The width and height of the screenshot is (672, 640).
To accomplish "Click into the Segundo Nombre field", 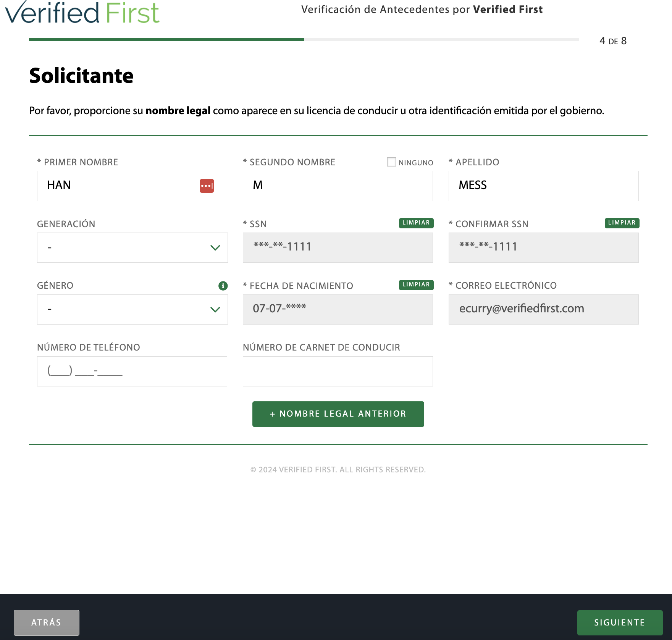I will (338, 186).
